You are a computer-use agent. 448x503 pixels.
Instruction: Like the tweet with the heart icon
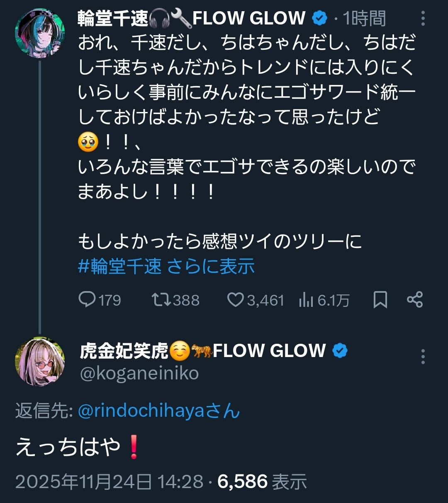coord(235,299)
